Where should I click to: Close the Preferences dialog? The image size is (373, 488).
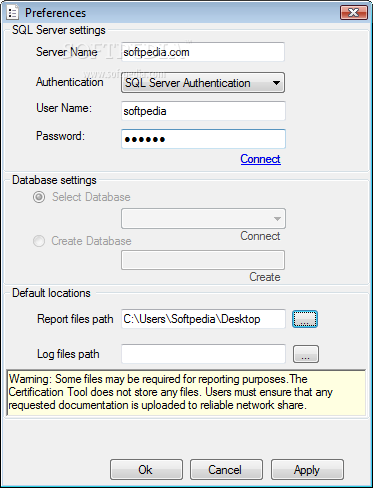coord(353,13)
